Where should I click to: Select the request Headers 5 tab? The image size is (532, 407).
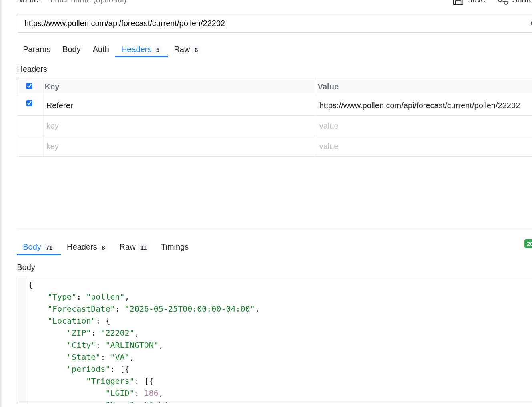point(141,49)
